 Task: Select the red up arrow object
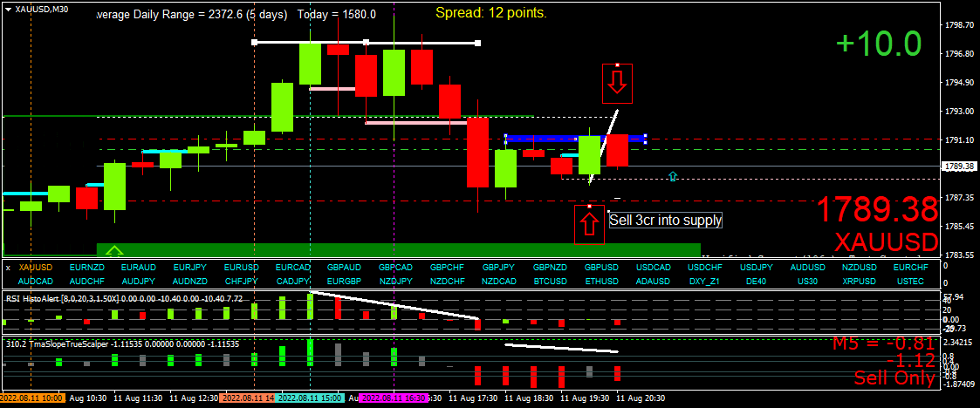589,224
